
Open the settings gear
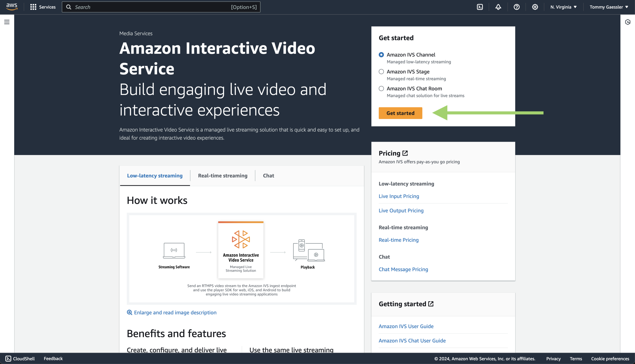tap(535, 7)
